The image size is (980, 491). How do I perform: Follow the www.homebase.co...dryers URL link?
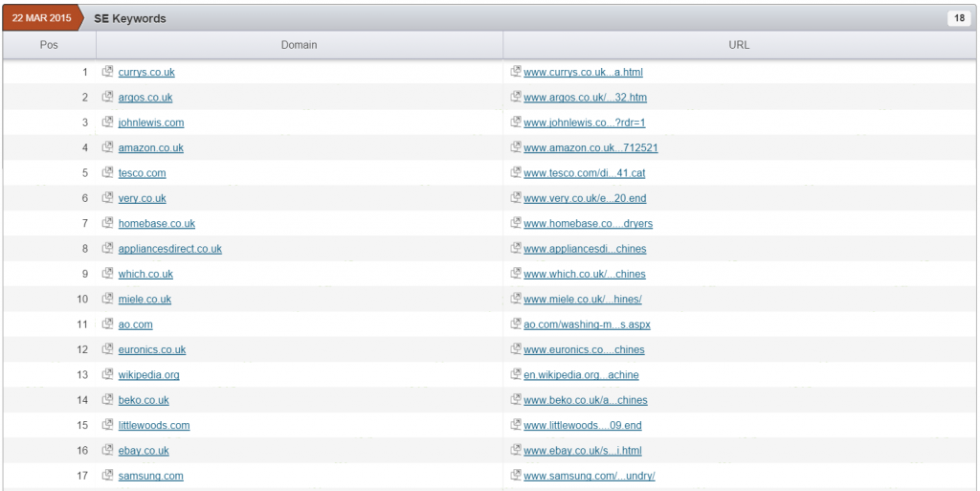click(588, 224)
